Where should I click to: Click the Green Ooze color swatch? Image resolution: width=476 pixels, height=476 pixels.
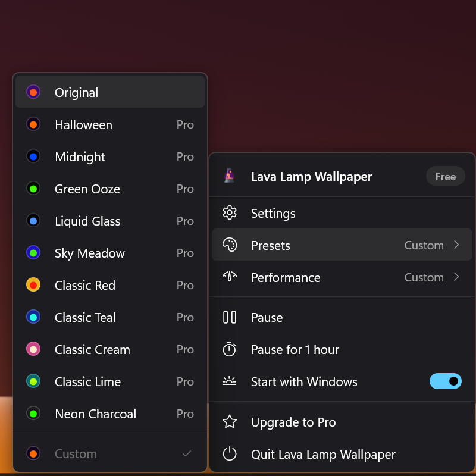(x=33, y=188)
